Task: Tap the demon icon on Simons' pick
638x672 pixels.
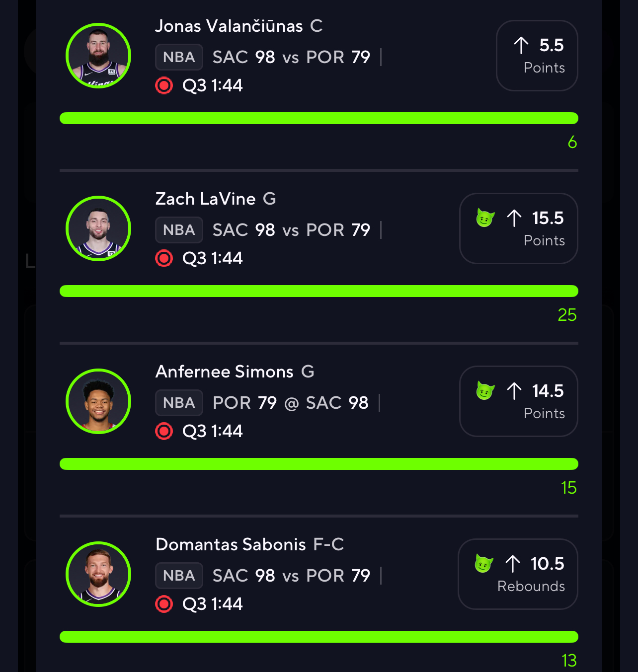Action: coord(485,390)
